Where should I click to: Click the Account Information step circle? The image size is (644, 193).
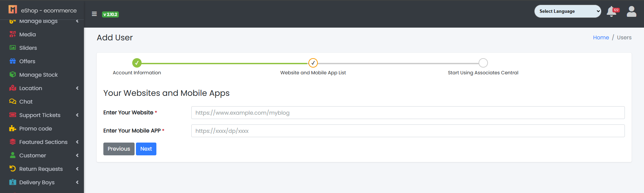click(x=137, y=63)
